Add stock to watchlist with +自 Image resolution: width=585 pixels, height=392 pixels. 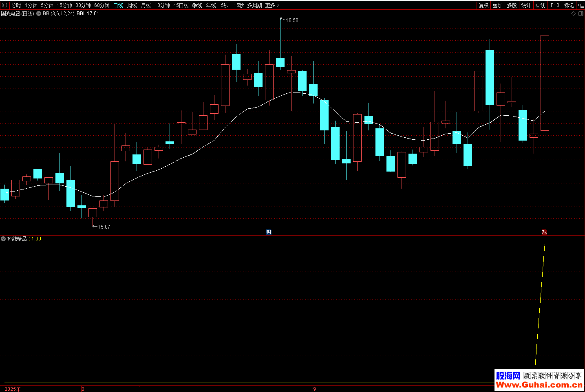(x=581, y=5)
